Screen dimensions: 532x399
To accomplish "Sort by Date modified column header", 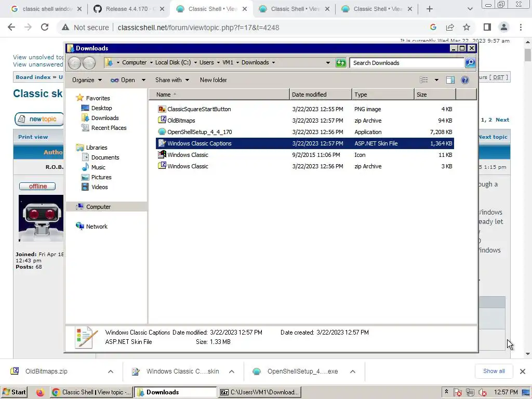I will coord(321,95).
